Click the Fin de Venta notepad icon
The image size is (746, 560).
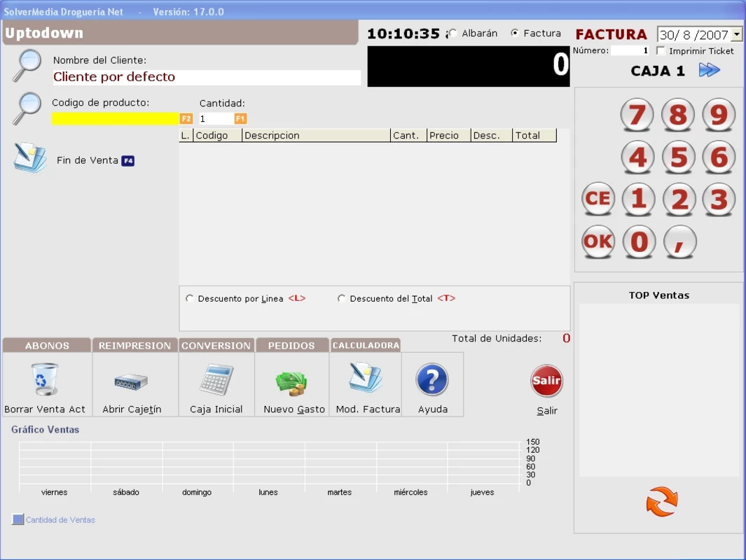pyautogui.click(x=30, y=157)
